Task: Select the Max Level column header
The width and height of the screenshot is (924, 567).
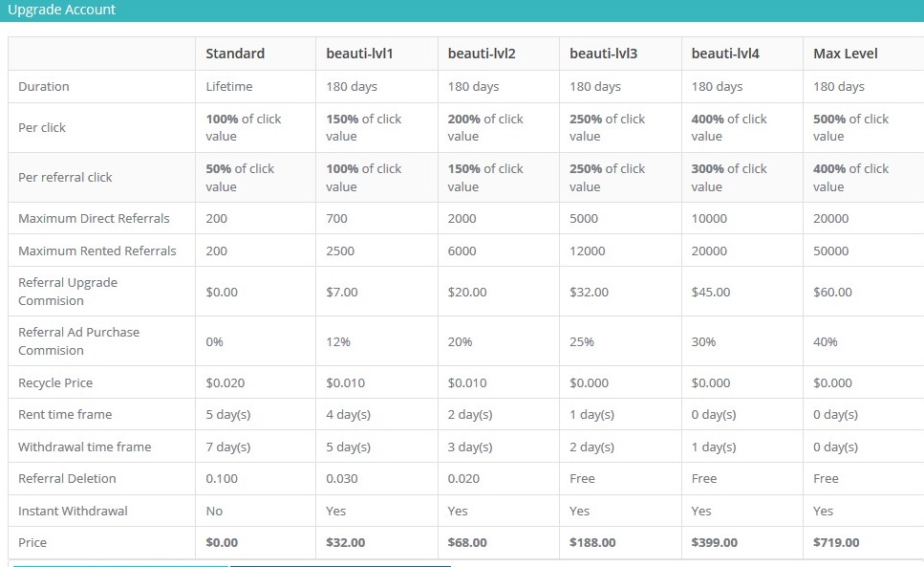Action: point(846,54)
